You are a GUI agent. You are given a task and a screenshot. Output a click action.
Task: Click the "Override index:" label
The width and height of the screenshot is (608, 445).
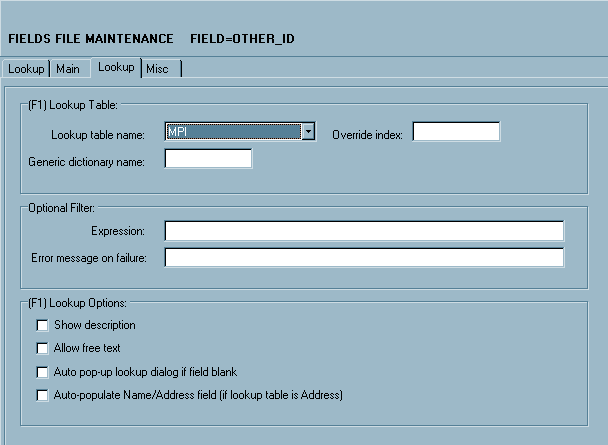366,134
